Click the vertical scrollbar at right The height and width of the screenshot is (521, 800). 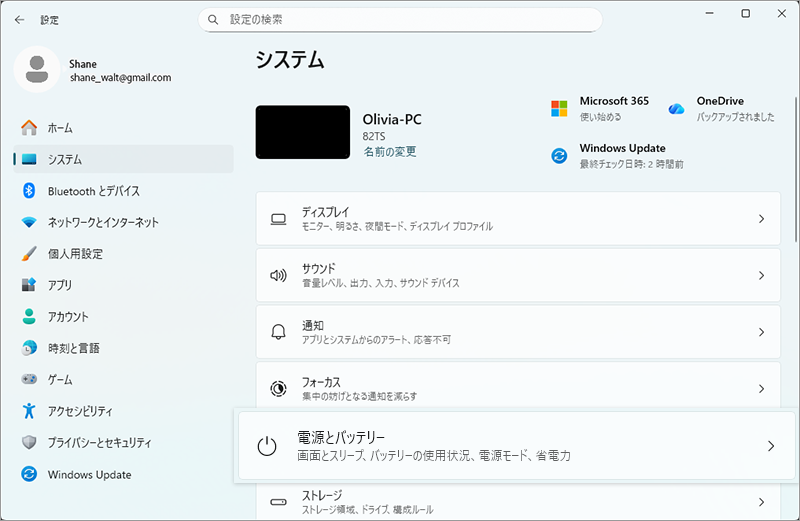796,169
